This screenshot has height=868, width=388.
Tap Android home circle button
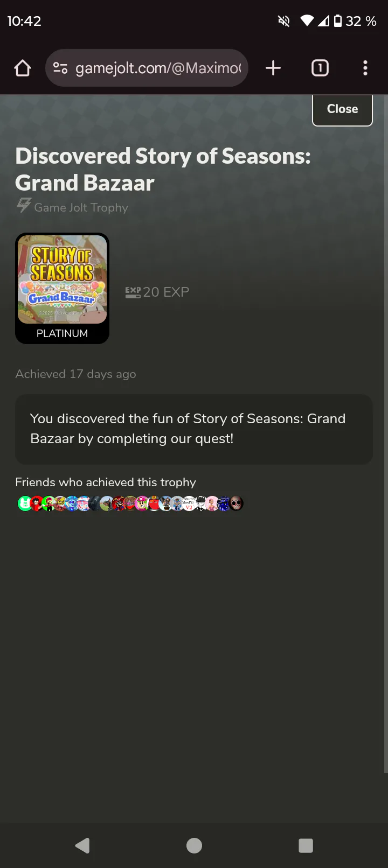[194, 845]
